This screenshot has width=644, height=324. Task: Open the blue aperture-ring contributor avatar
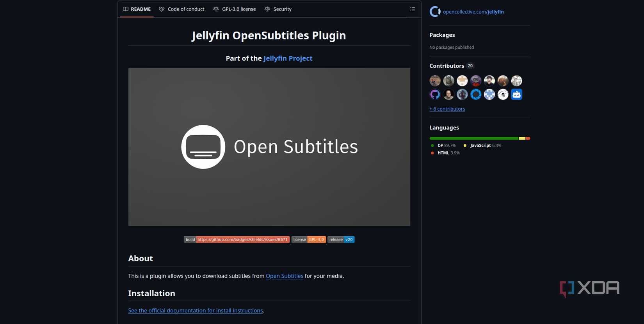coord(476,94)
